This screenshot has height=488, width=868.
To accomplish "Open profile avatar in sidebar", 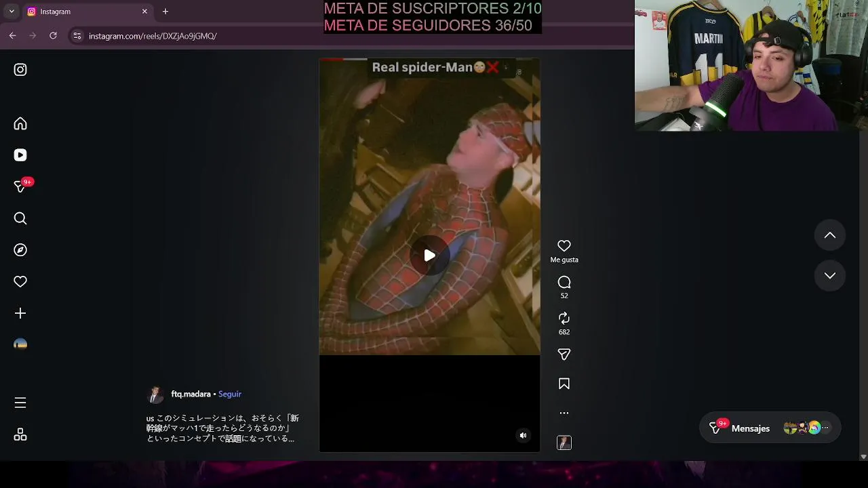I will pyautogui.click(x=20, y=344).
